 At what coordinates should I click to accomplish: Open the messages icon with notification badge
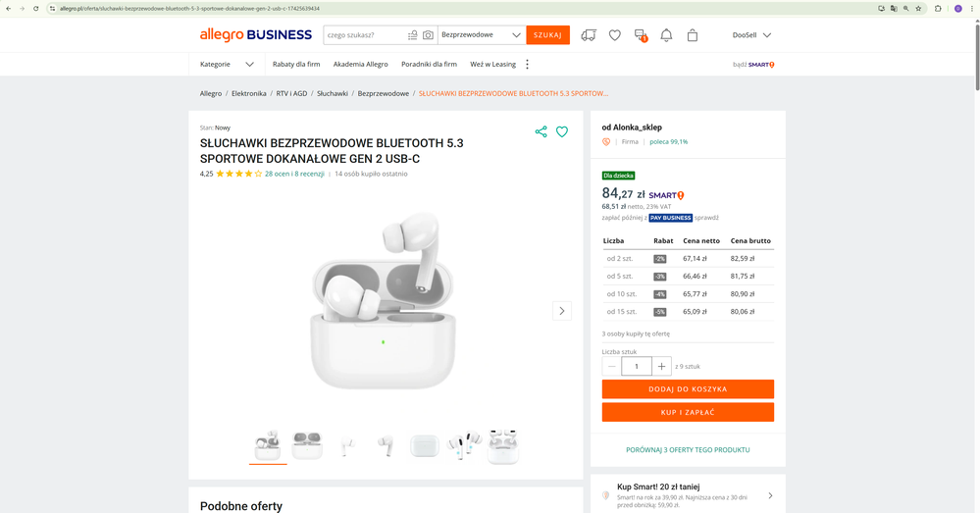pyautogui.click(x=641, y=35)
